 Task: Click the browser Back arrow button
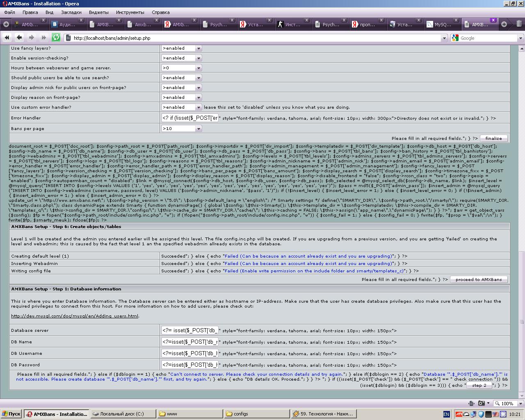click(19, 38)
